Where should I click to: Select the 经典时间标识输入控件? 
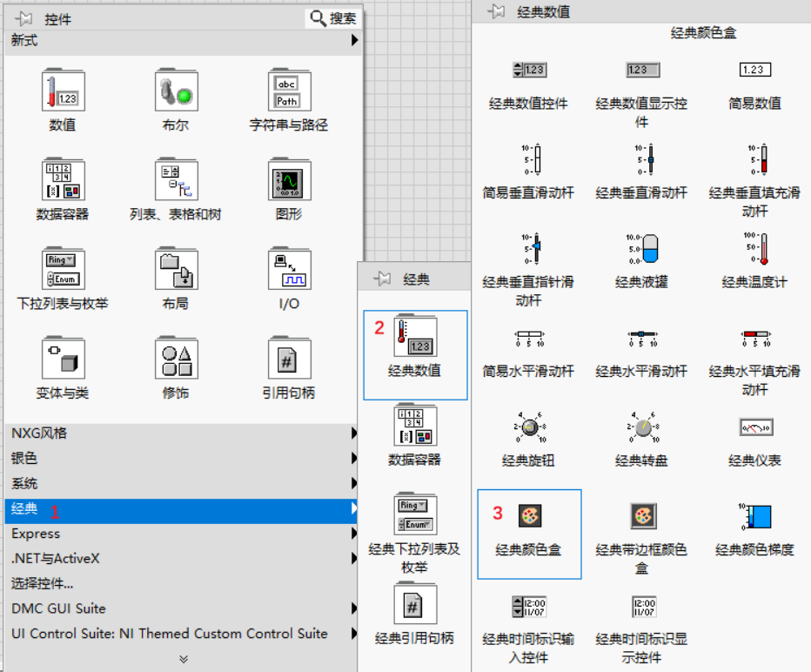click(529, 606)
